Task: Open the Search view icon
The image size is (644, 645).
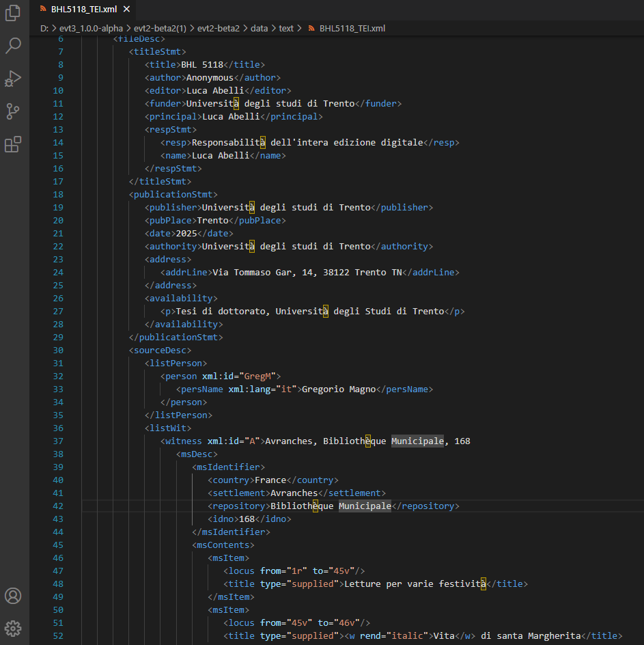Action: coord(14,46)
